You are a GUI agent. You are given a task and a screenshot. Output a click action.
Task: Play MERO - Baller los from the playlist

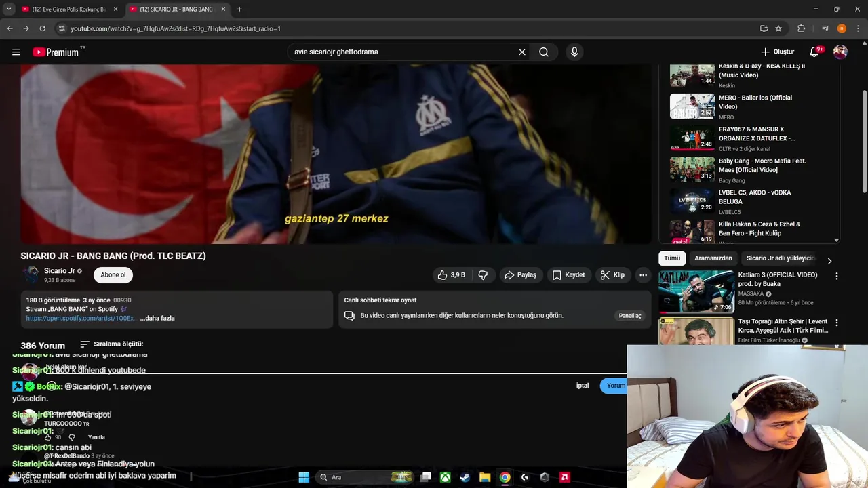coord(739,106)
